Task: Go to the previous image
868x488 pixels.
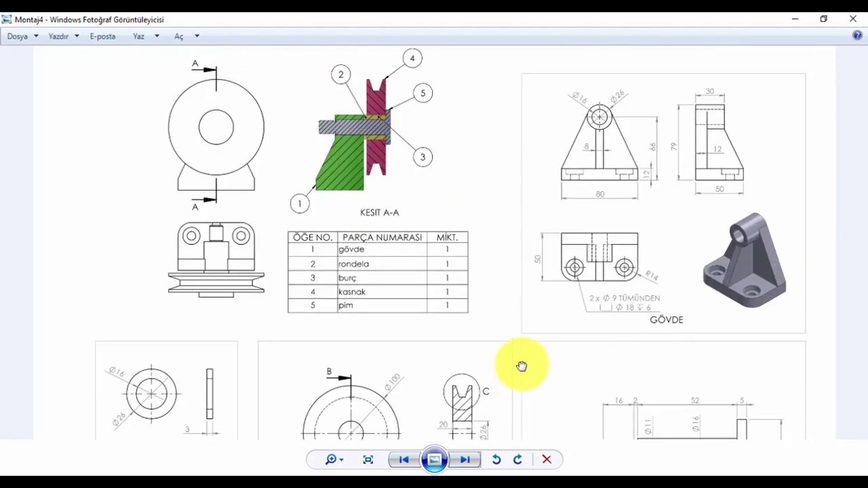Action: pyautogui.click(x=403, y=460)
